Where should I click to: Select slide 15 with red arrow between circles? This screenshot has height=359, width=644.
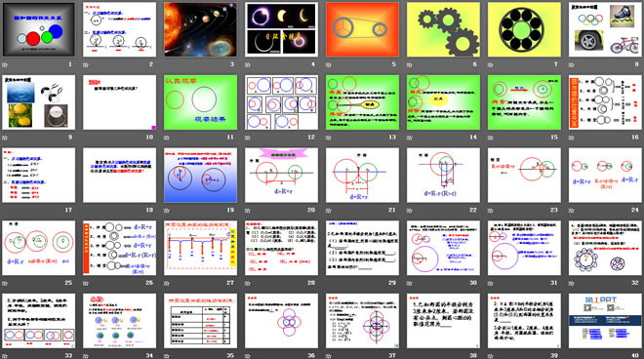tap(524, 102)
